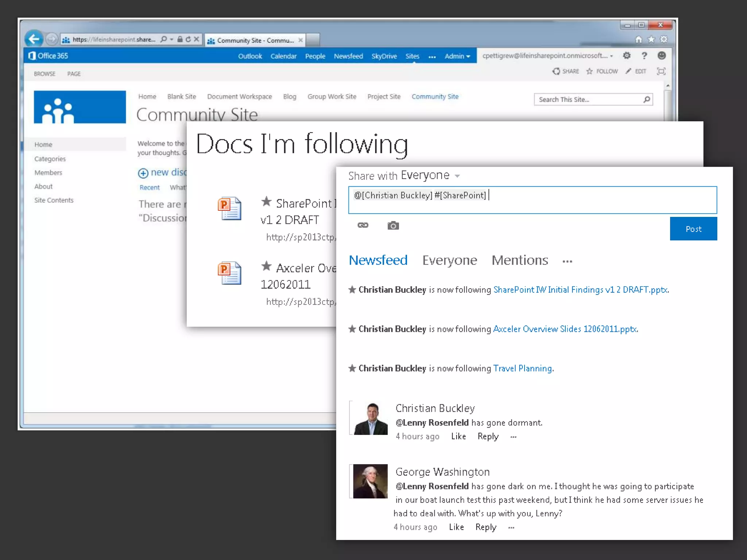
Task: Open the settings gear in Office 365 bar
Action: (627, 56)
